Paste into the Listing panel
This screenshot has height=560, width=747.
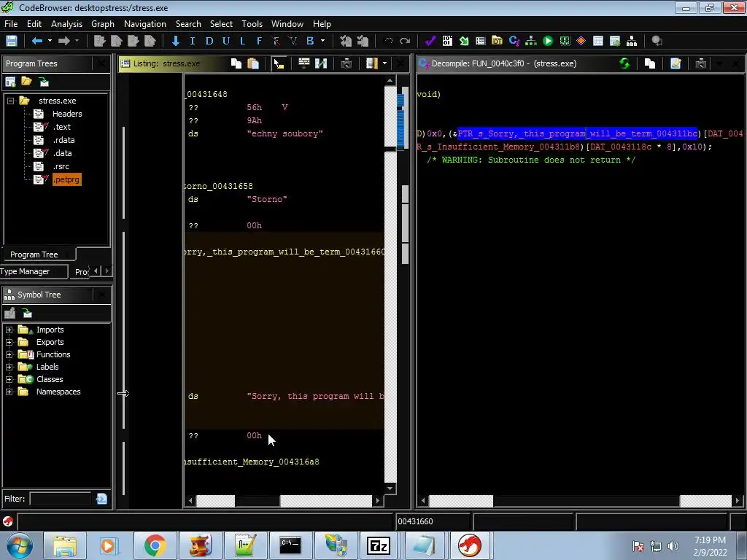[253, 63]
